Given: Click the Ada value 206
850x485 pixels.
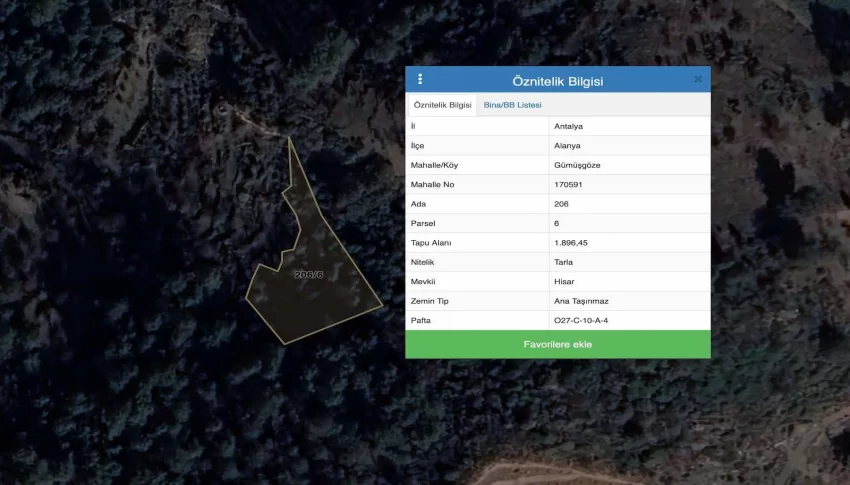Looking at the screenshot, I should click(561, 204).
